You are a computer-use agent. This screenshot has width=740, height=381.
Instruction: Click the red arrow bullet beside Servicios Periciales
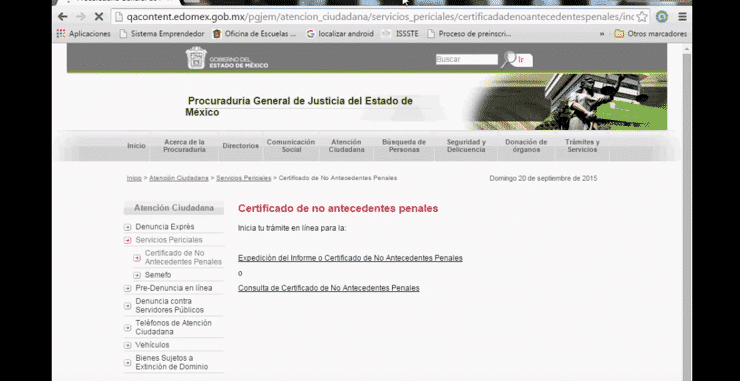[127, 240]
